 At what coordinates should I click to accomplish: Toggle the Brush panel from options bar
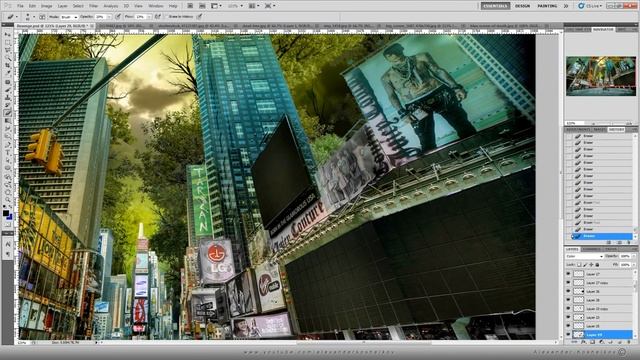coord(42,17)
